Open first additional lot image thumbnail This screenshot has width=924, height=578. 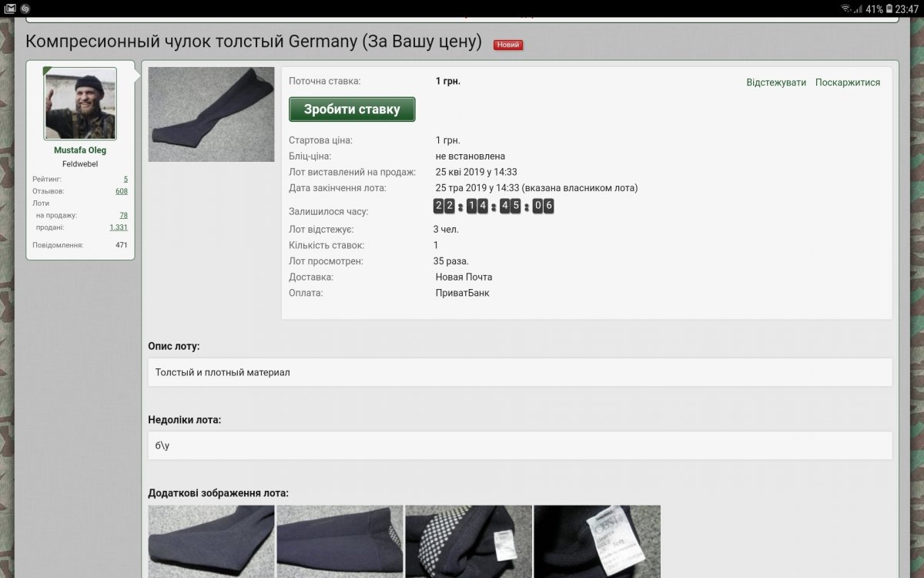pyautogui.click(x=211, y=542)
